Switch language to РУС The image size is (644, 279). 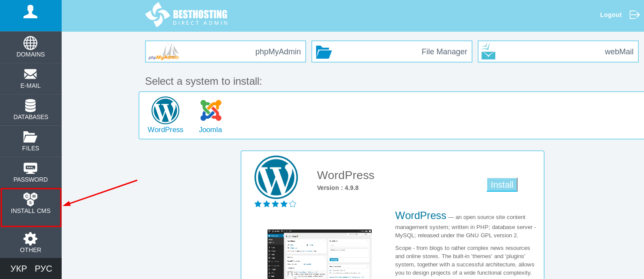pos(43,269)
